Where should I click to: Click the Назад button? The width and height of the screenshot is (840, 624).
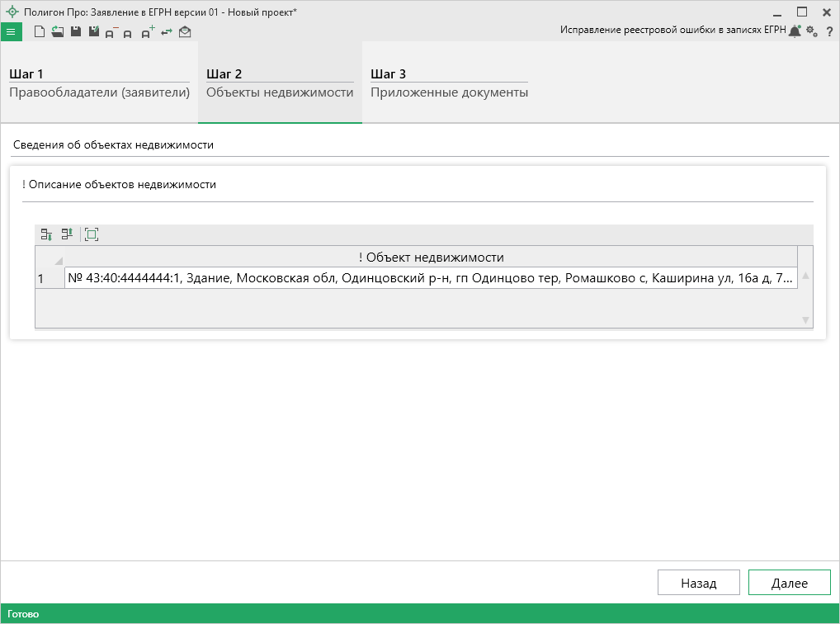click(698, 583)
